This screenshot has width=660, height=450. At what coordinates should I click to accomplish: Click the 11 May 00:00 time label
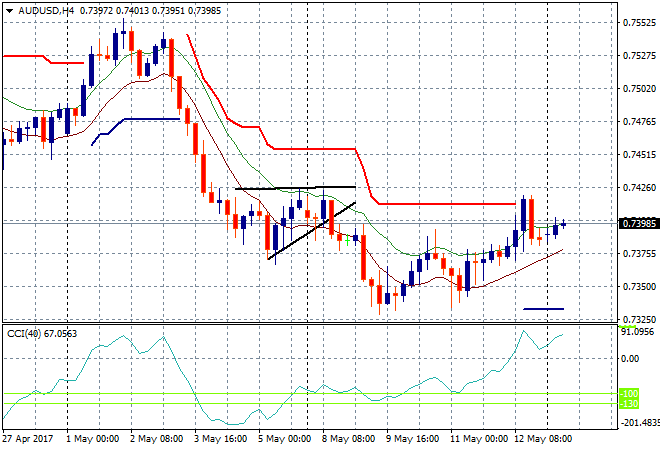(479, 439)
